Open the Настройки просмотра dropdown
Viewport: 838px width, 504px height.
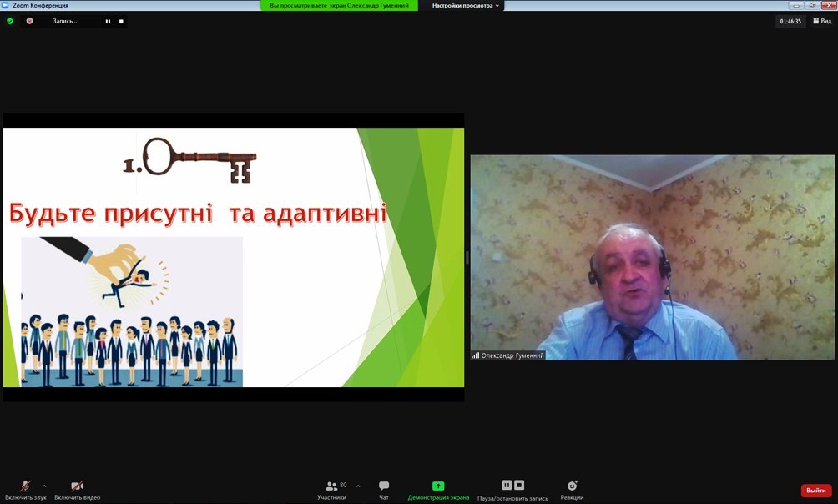(466, 6)
